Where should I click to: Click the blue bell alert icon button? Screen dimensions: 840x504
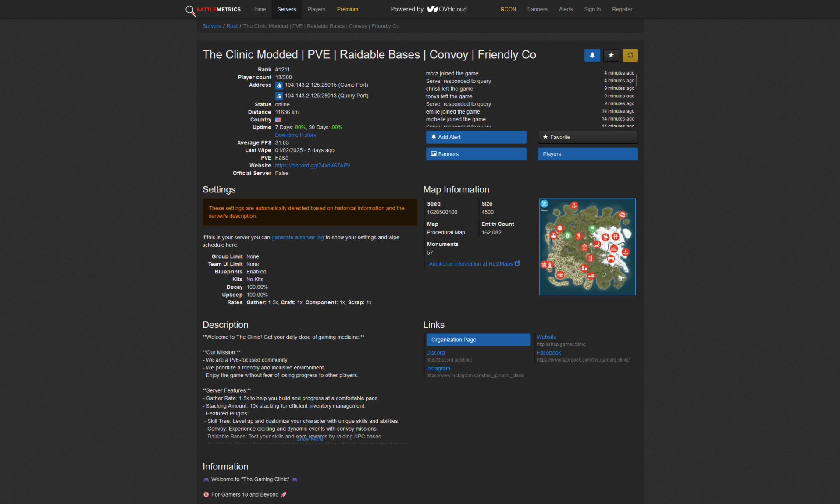pos(592,55)
